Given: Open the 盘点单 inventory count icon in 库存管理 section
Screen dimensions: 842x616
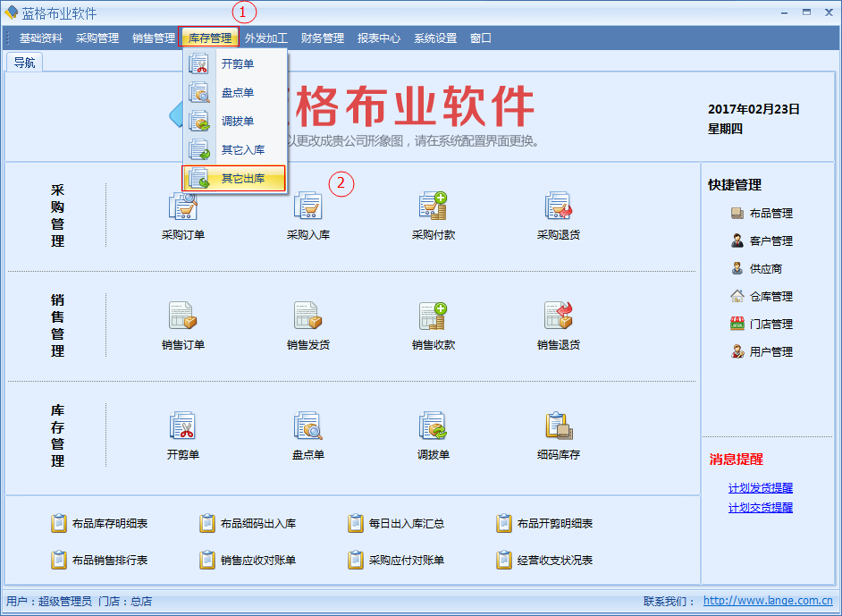Looking at the screenshot, I should coord(308,426).
